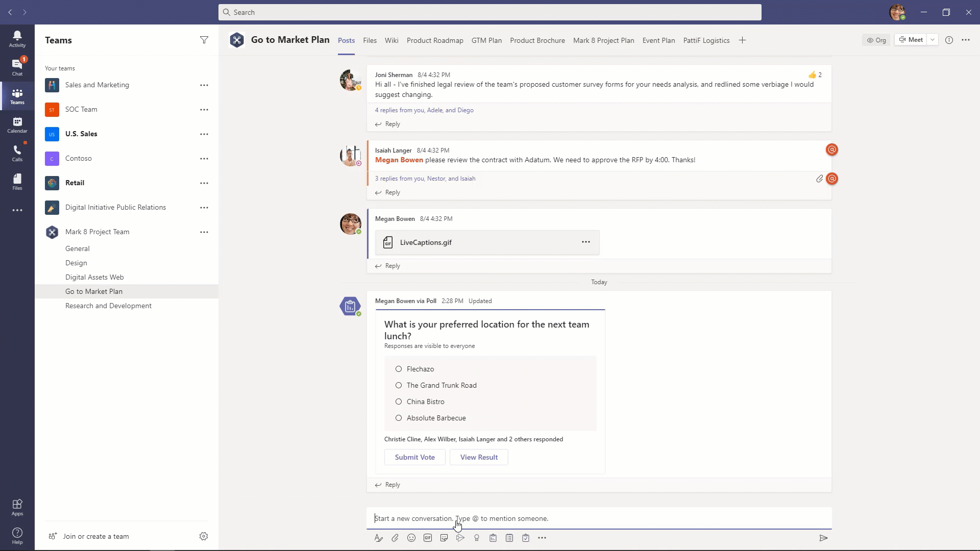
Task: Open the Calendar app
Action: (17, 124)
